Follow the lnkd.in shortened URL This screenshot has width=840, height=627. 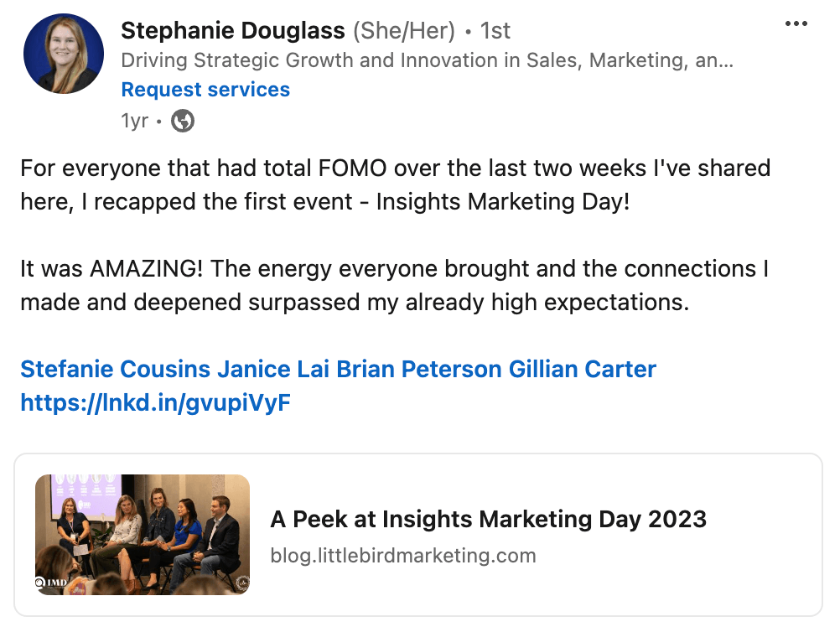click(155, 403)
